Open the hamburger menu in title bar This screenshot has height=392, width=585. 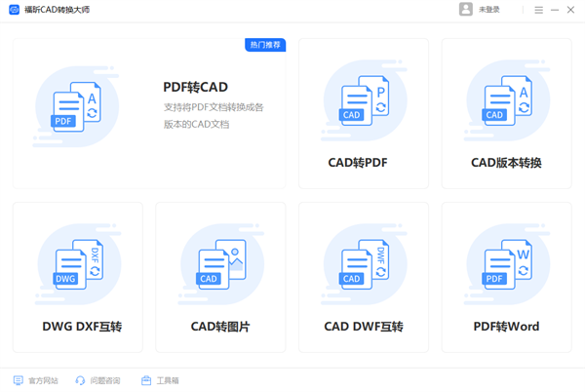click(538, 10)
